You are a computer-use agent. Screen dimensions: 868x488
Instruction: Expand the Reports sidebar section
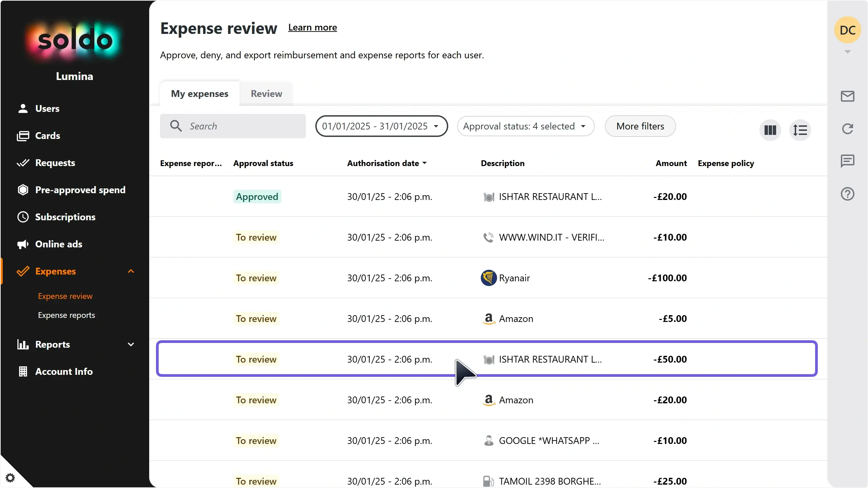131,344
